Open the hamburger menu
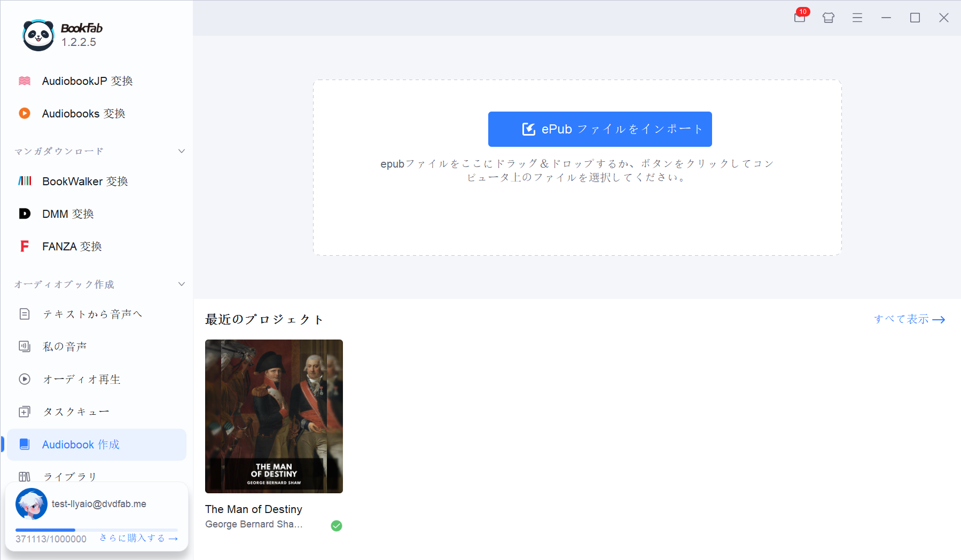The image size is (961, 560). [x=857, y=18]
